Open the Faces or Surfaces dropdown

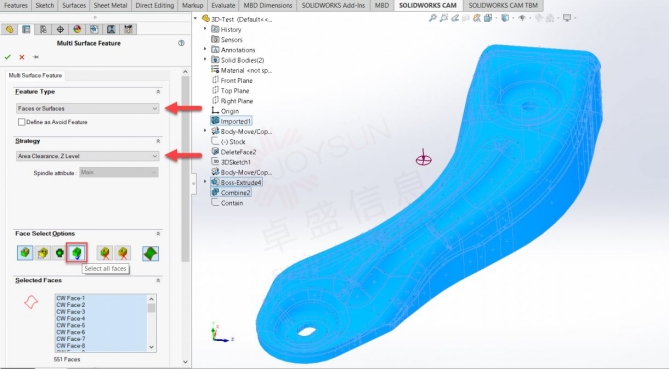click(87, 108)
